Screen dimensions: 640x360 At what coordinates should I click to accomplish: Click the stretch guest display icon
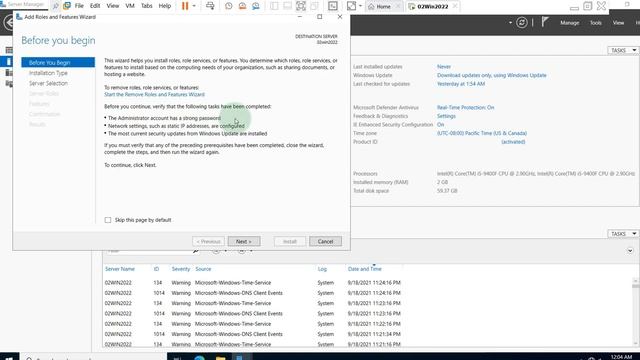tap(351, 6)
